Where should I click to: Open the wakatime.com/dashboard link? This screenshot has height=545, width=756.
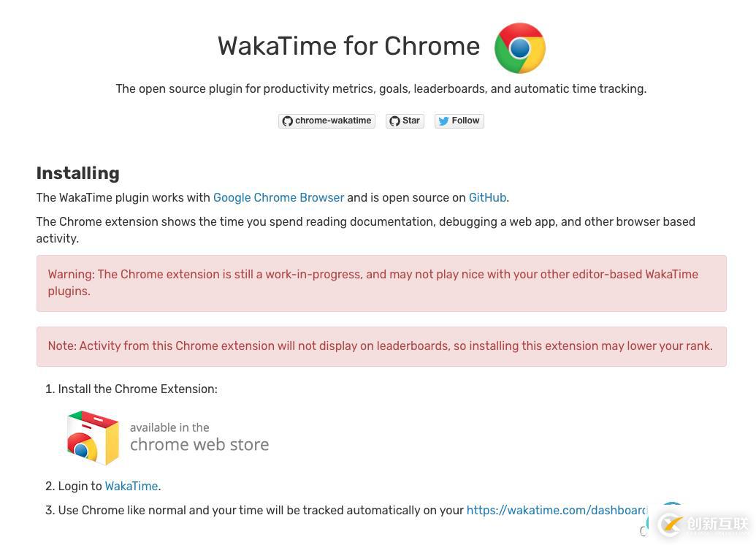coord(557,510)
